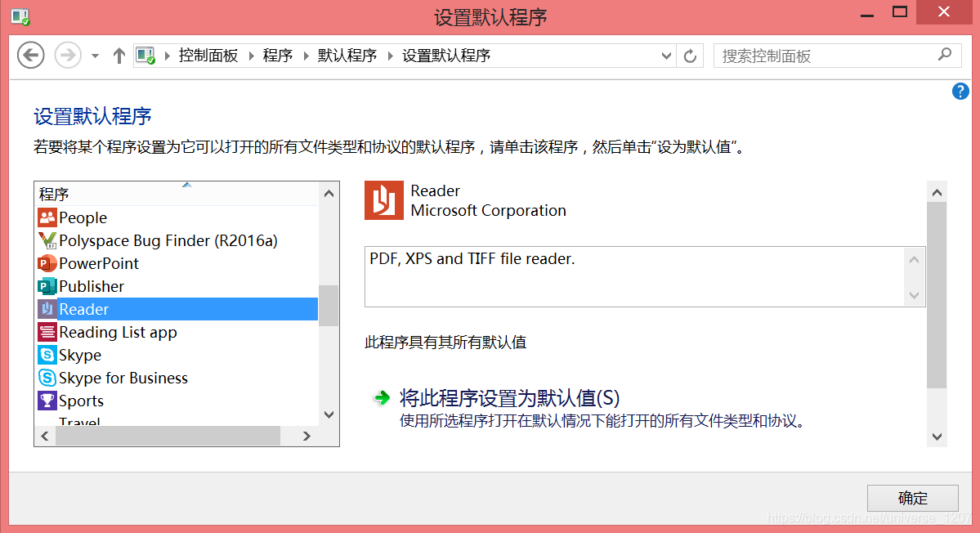Click the search magnifier icon

click(945, 55)
